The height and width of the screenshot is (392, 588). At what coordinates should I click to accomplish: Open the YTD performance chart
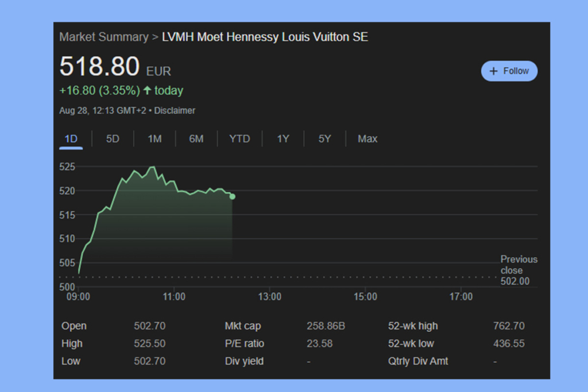(239, 139)
